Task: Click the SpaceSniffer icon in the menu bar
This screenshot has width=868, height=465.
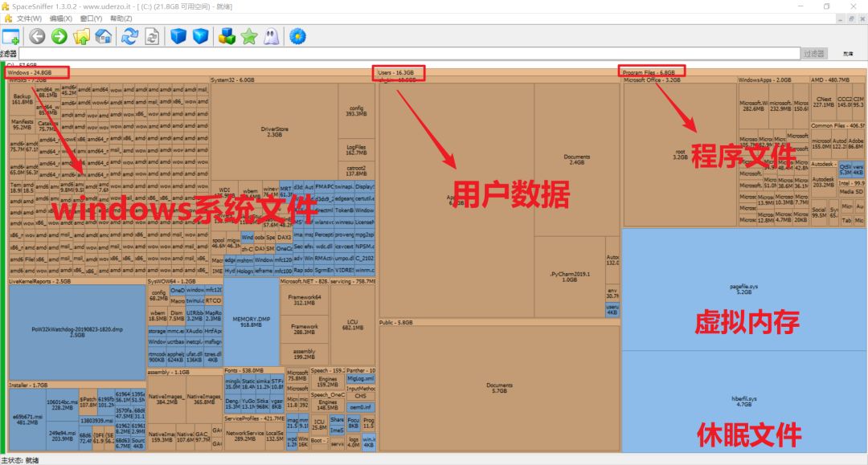Action: click(x=8, y=18)
